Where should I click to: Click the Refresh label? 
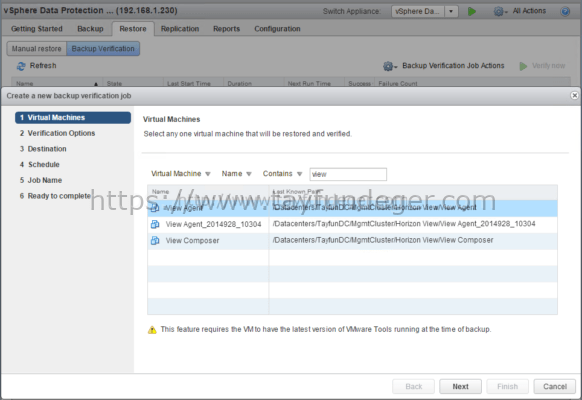[43, 66]
